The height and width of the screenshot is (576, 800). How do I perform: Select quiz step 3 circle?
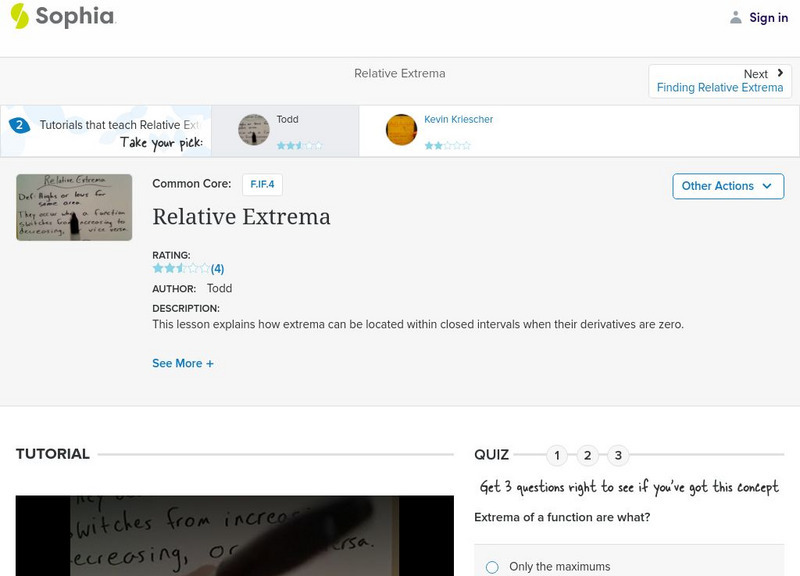[x=617, y=454]
